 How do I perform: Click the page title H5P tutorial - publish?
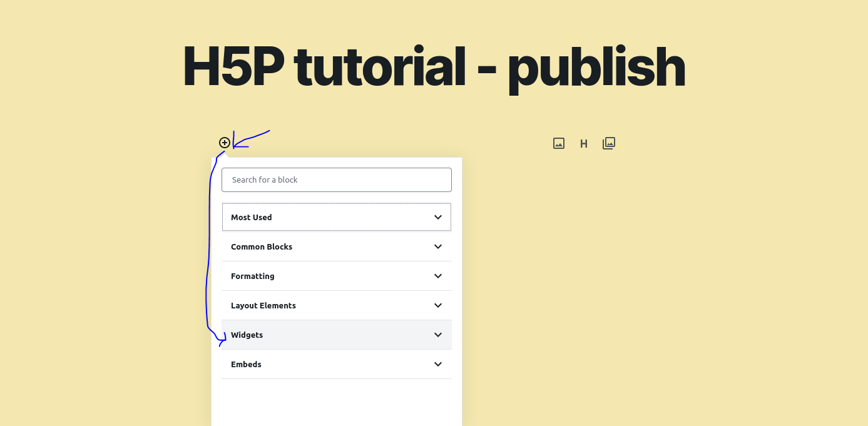pyautogui.click(x=434, y=67)
